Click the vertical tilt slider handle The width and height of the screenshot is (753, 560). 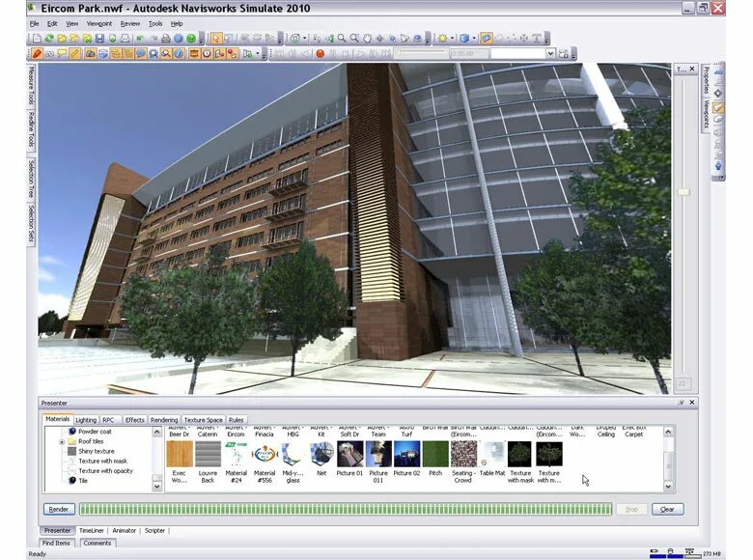coord(683,192)
